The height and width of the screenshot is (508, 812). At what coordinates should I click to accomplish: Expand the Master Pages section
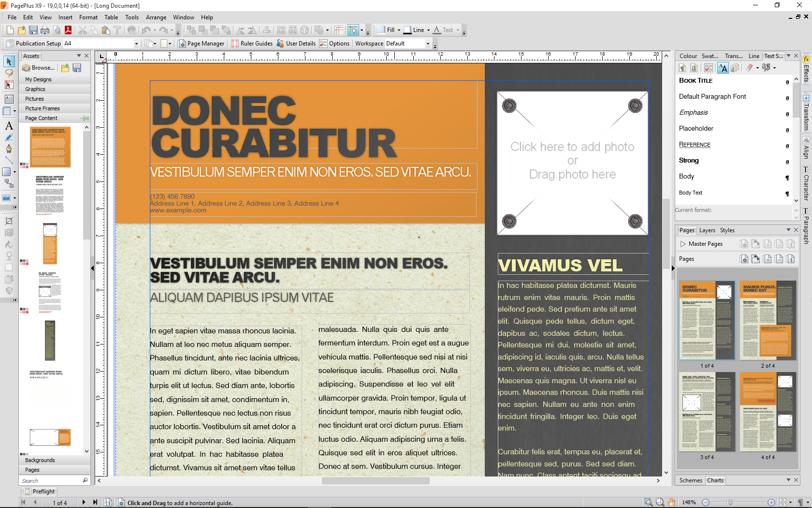point(683,244)
